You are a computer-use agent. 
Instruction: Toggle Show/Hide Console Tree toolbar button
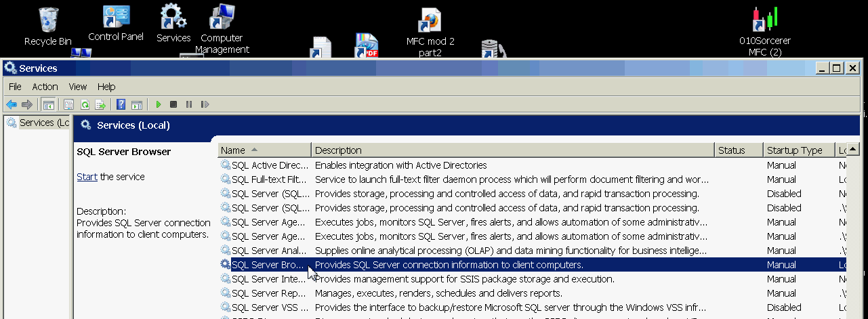pyautogui.click(x=49, y=104)
